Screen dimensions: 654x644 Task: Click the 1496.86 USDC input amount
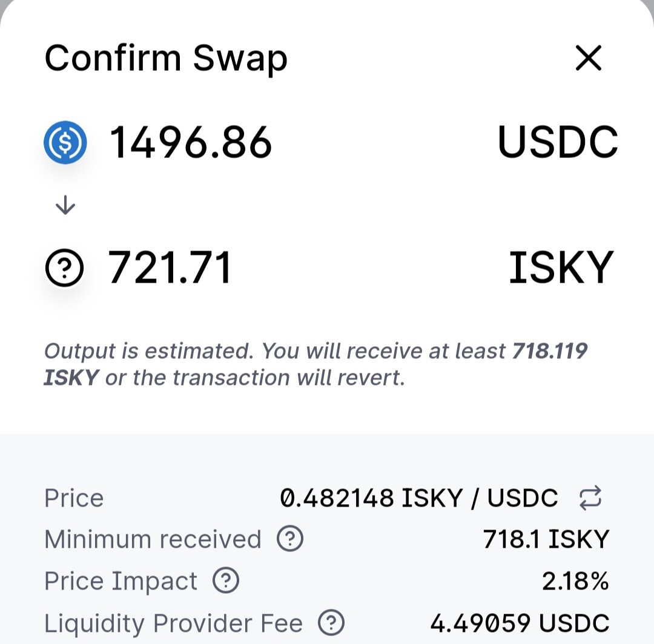click(x=191, y=143)
